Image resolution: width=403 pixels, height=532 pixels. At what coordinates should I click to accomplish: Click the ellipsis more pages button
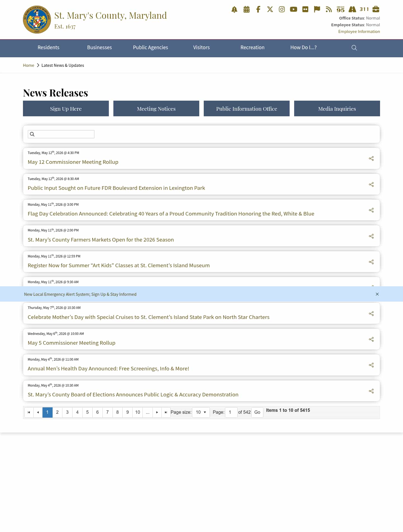[147, 412]
